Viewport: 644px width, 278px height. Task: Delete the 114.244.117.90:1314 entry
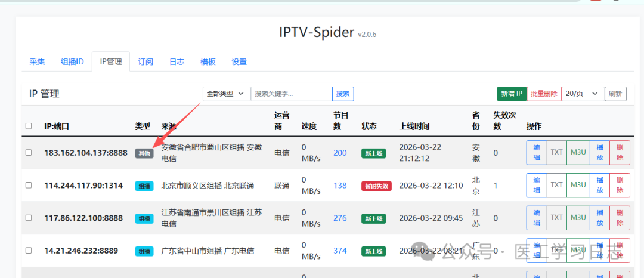pos(620,185)
